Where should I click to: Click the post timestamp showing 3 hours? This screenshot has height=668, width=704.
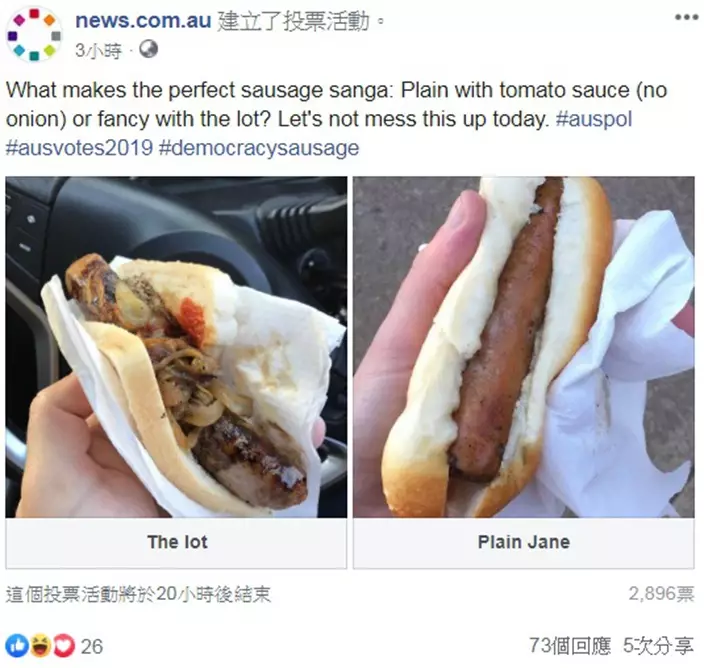coord(98,50)
